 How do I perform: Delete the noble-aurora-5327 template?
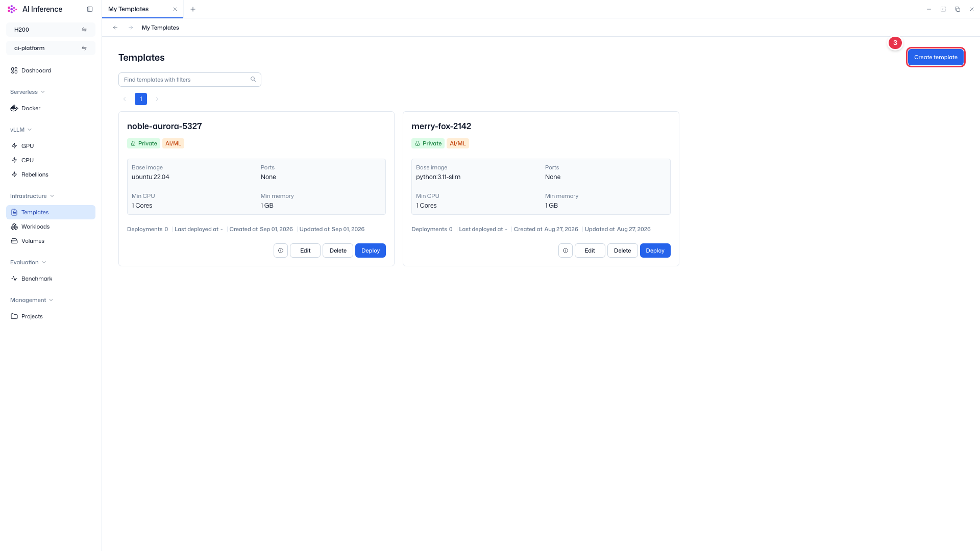point(338,251)
